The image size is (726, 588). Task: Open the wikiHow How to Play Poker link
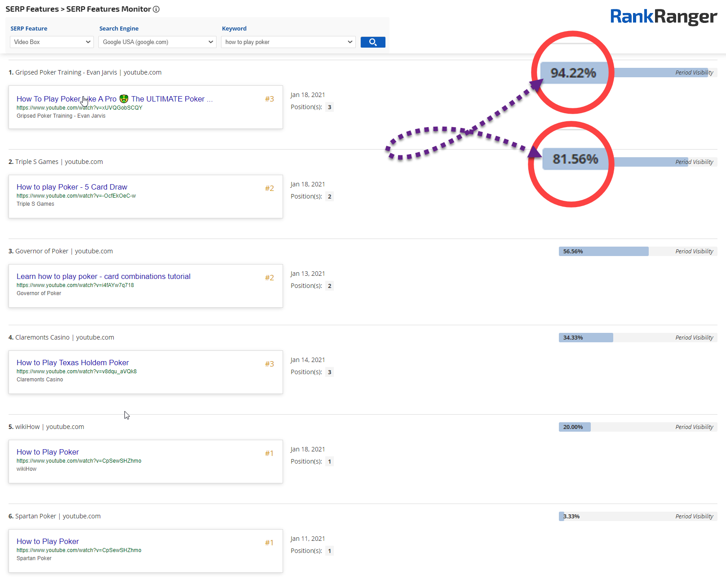48,452
